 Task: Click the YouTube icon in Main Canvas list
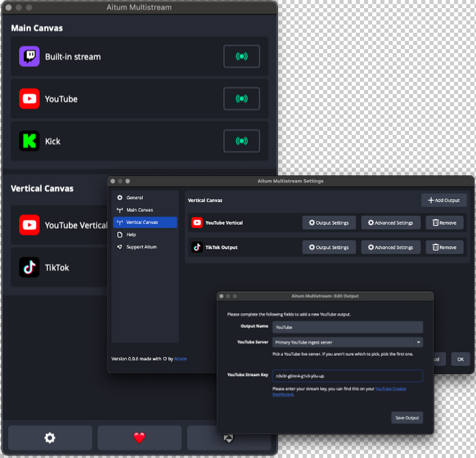coord(29,99)
